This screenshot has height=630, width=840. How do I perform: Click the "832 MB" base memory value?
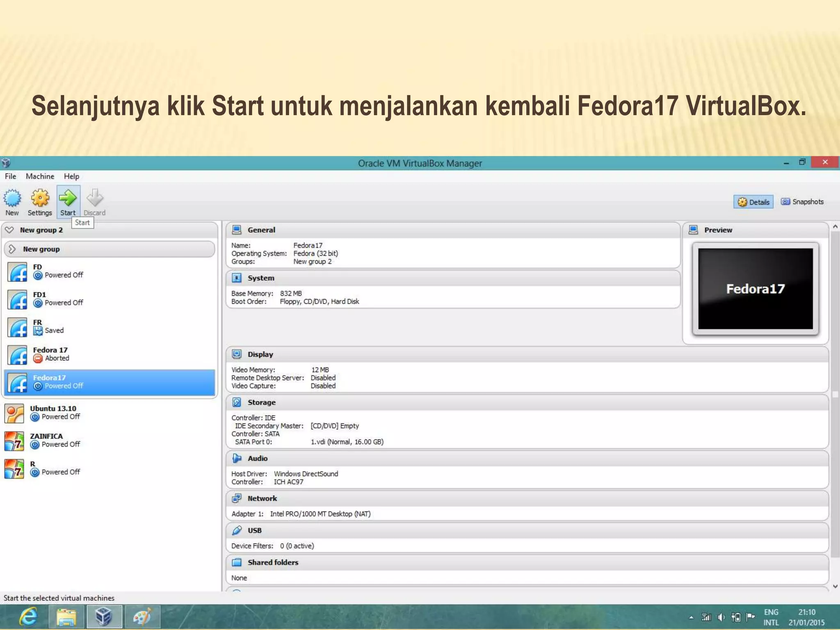(291, 294)
